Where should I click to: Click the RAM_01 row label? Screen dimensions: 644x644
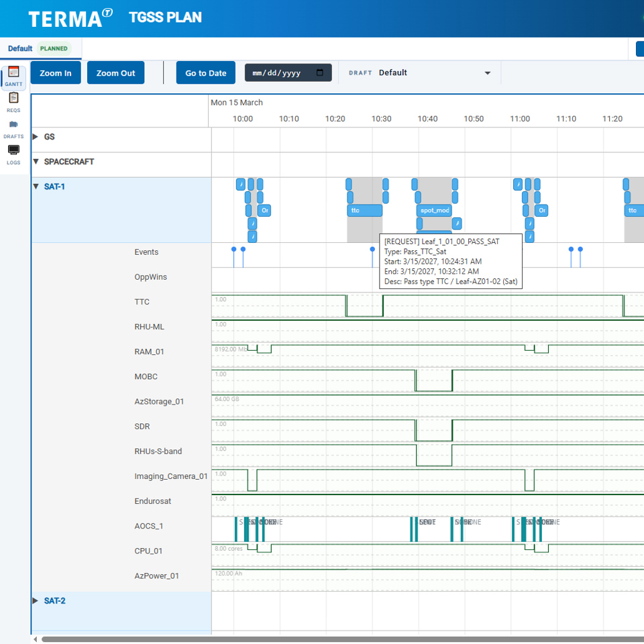[x=149, y=352]
